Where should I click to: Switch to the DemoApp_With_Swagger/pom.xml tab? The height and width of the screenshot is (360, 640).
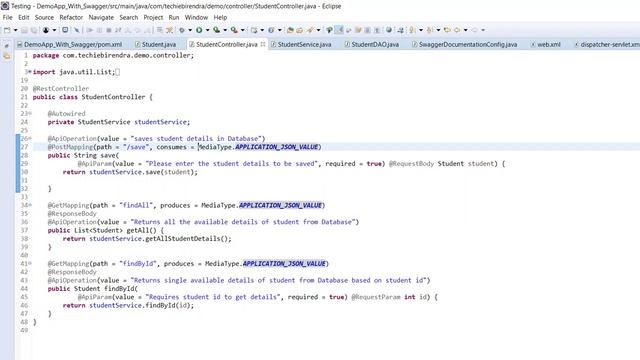coord(69,44)
